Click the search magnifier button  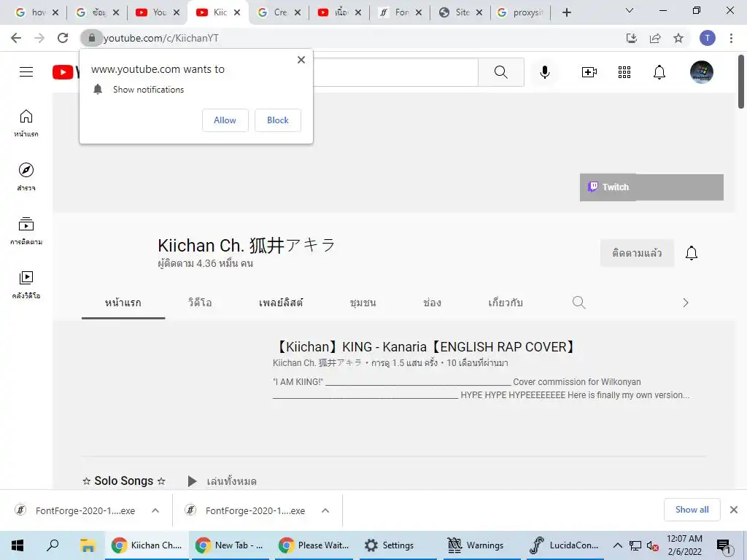coord(500,72)
